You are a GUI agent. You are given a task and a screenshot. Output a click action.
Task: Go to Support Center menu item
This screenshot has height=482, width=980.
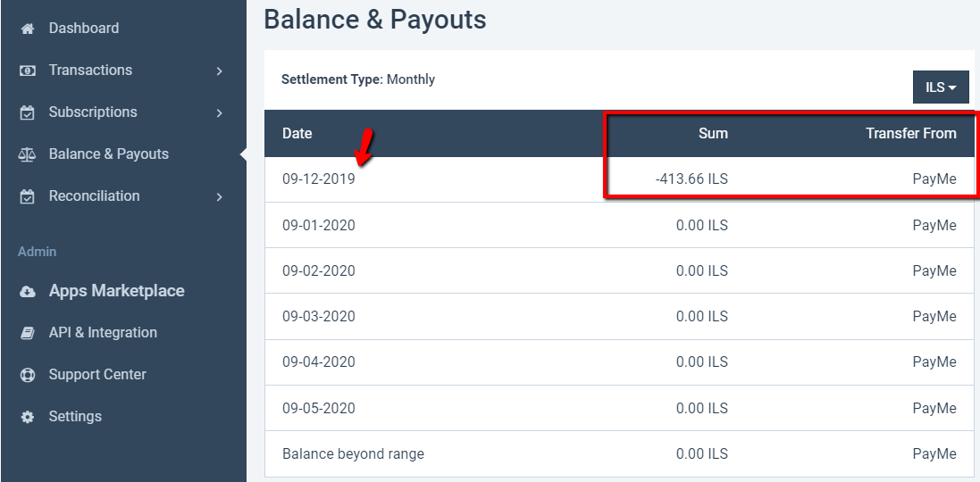tap(97, 375)
